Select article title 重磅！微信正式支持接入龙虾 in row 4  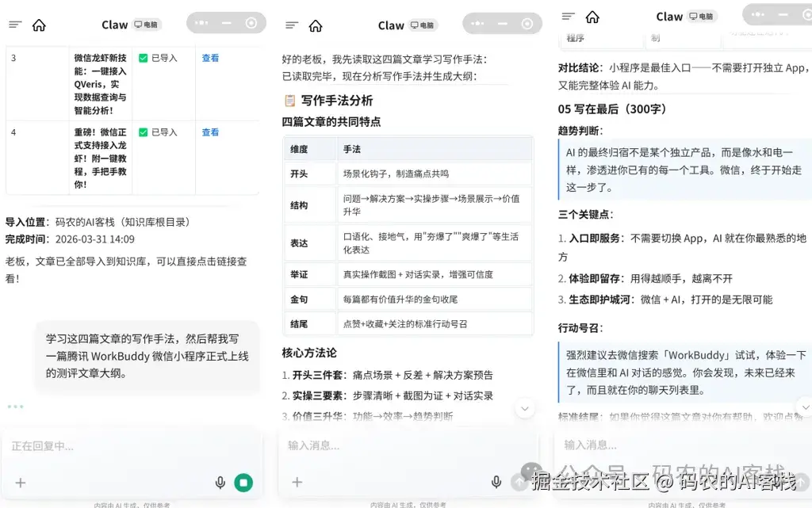click(x=101, y=159)
